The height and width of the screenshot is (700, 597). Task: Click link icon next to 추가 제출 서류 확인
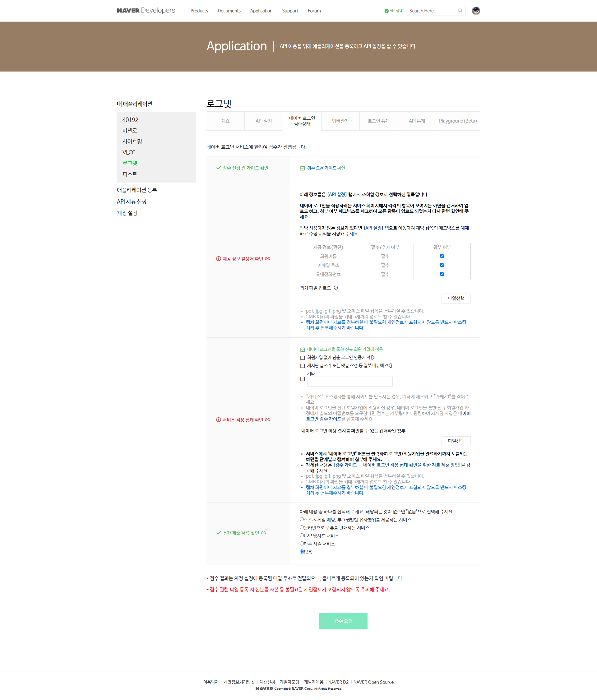click(x=264, y=533)
